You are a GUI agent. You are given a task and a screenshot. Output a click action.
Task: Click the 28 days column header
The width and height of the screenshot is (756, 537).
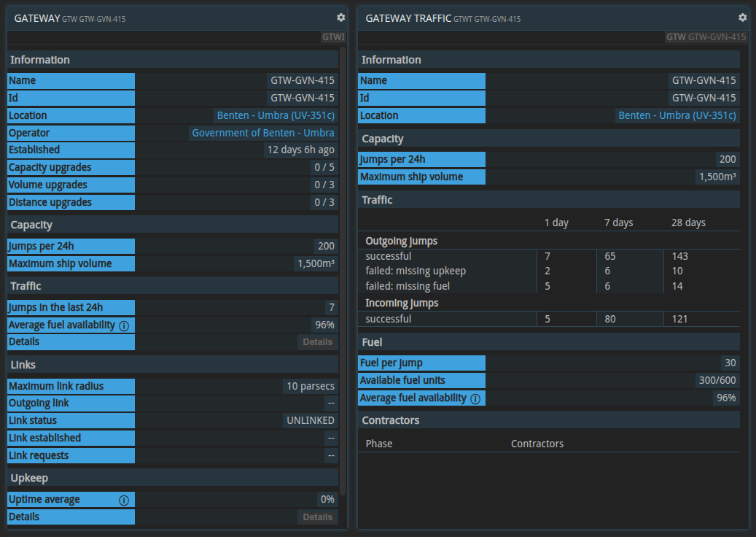click(x=688, y=223)
